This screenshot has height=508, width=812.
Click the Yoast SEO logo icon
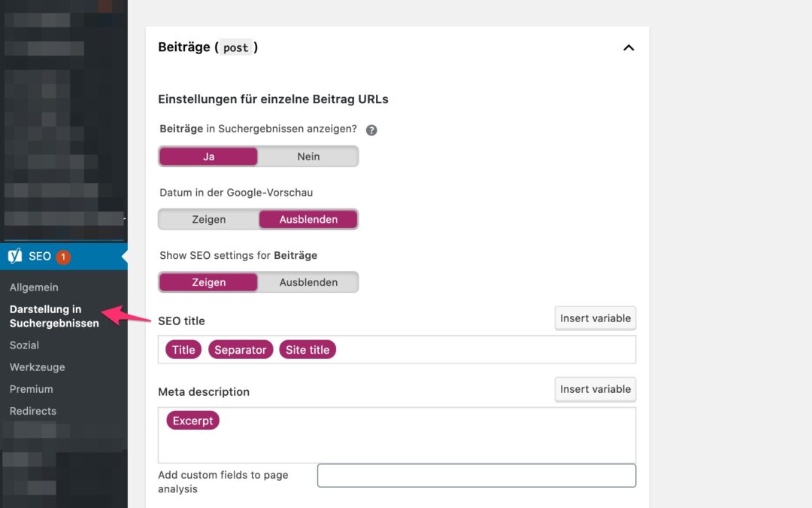pyautogui.click(x=15, y=256)
